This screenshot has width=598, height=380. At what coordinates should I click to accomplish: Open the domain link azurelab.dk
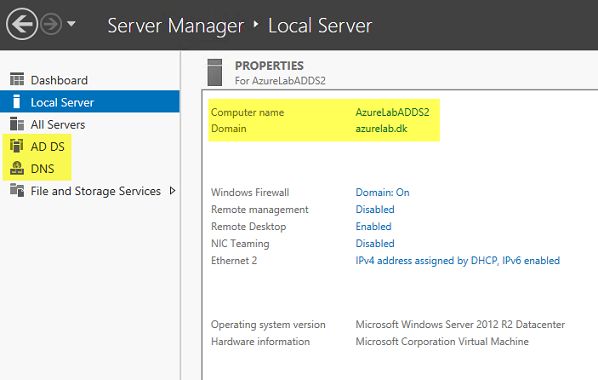point(381,128)
